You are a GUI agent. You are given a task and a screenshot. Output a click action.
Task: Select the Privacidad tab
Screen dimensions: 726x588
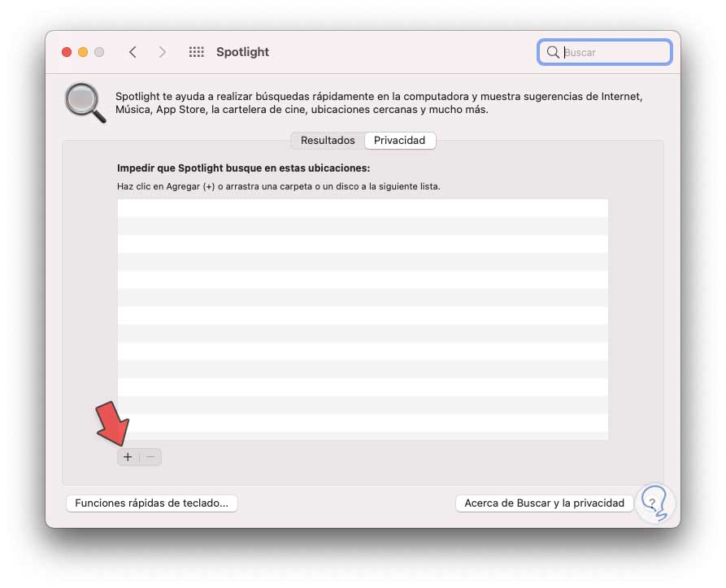(399, 140)
